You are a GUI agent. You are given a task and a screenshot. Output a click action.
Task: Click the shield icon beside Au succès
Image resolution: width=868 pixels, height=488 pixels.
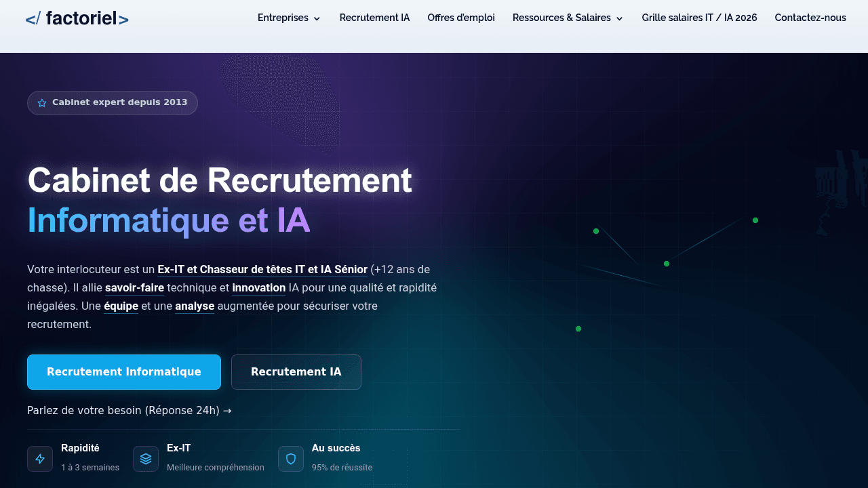(291, 459)
